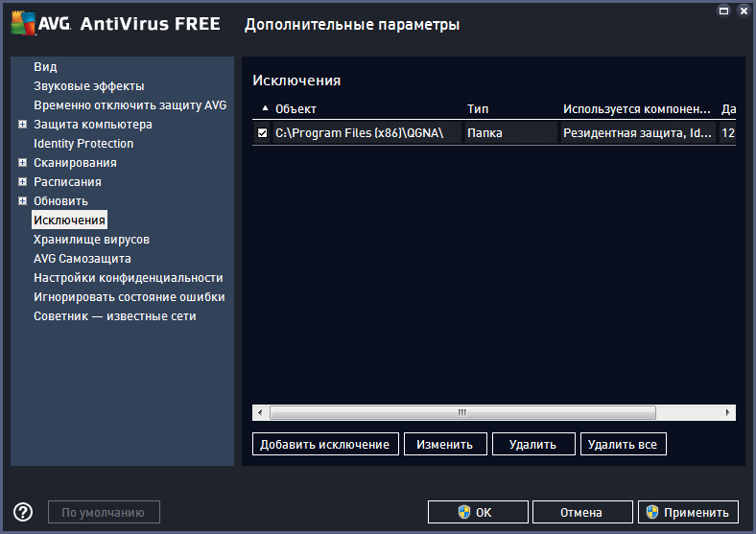
Task: Expand the Обновить tree node
Action: pyautogui.click(x=22, y=201)
